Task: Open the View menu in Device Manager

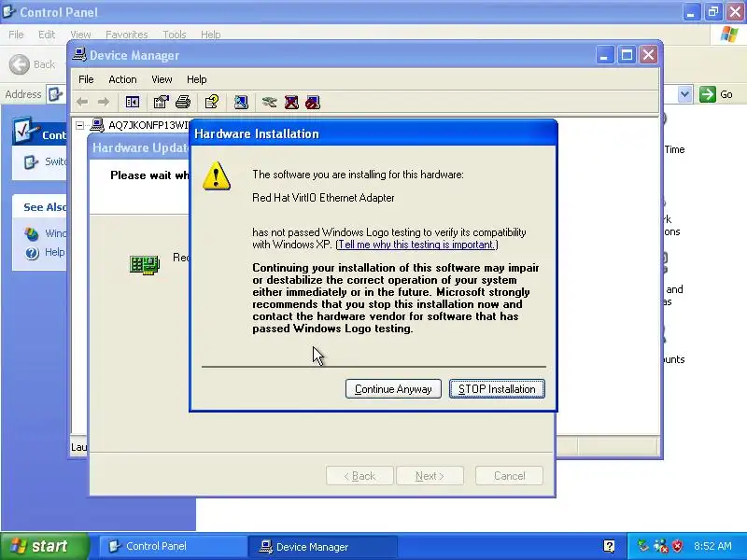Action: [162, 79]
